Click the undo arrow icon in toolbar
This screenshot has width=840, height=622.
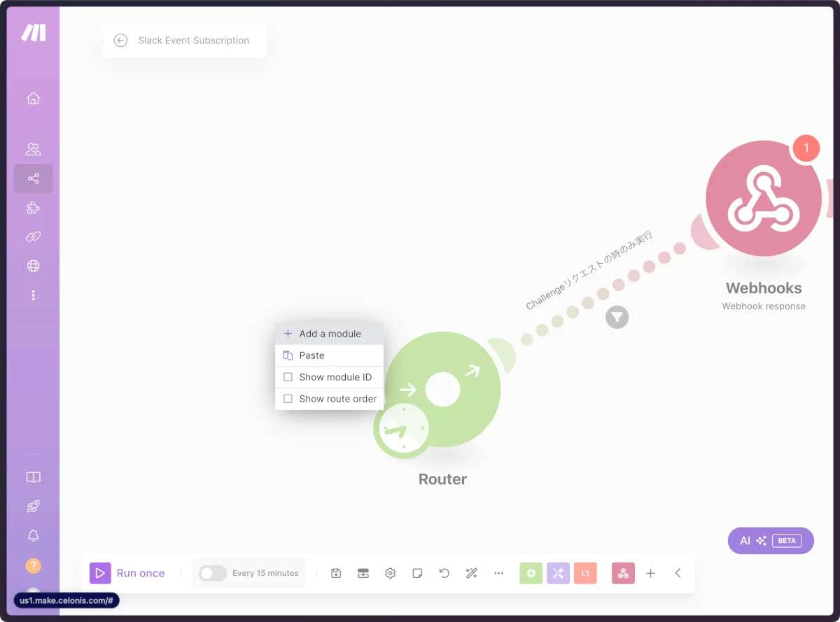pos(444,573)
